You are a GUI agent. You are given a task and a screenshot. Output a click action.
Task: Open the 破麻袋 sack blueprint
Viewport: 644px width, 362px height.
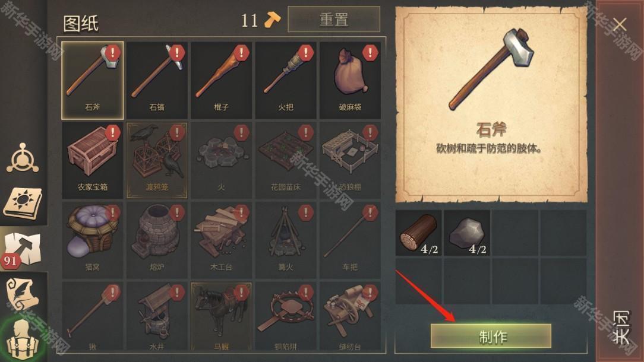click(351, 81)
